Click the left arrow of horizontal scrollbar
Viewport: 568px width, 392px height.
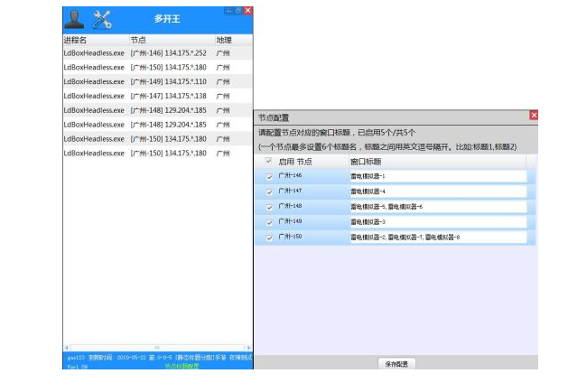coord(66,348)
